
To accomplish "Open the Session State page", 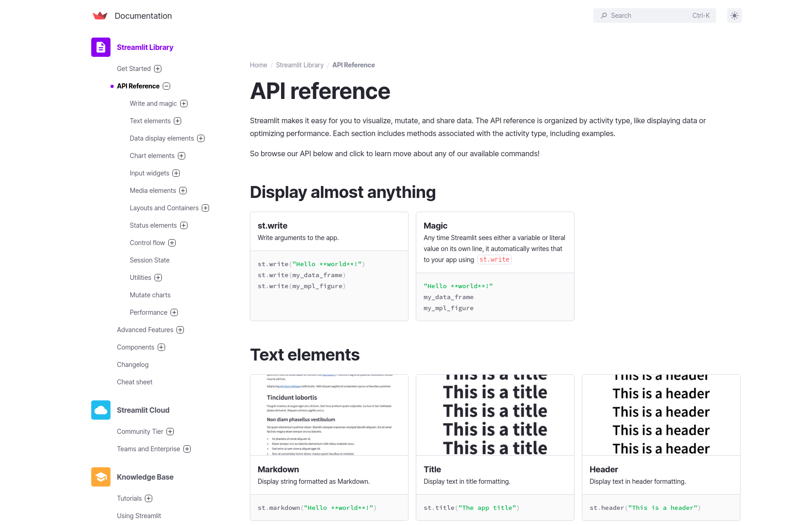I will point(149,260).
